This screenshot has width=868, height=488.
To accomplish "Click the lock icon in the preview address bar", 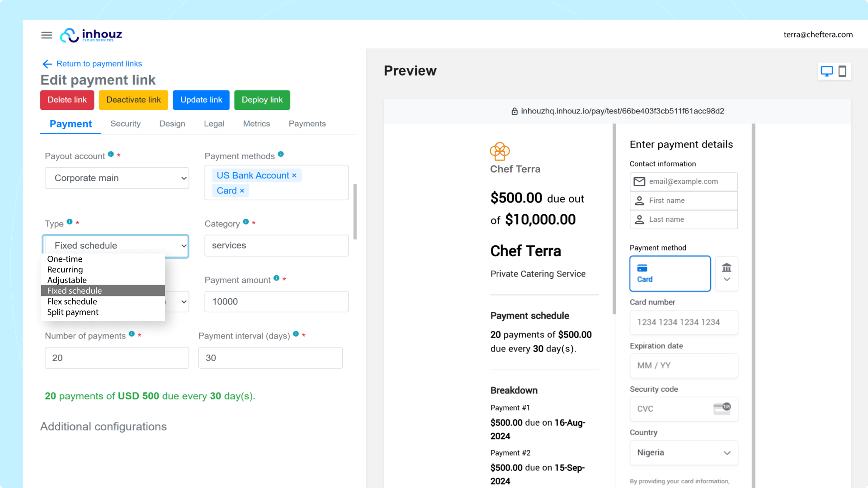I will (x=514, y=111).
